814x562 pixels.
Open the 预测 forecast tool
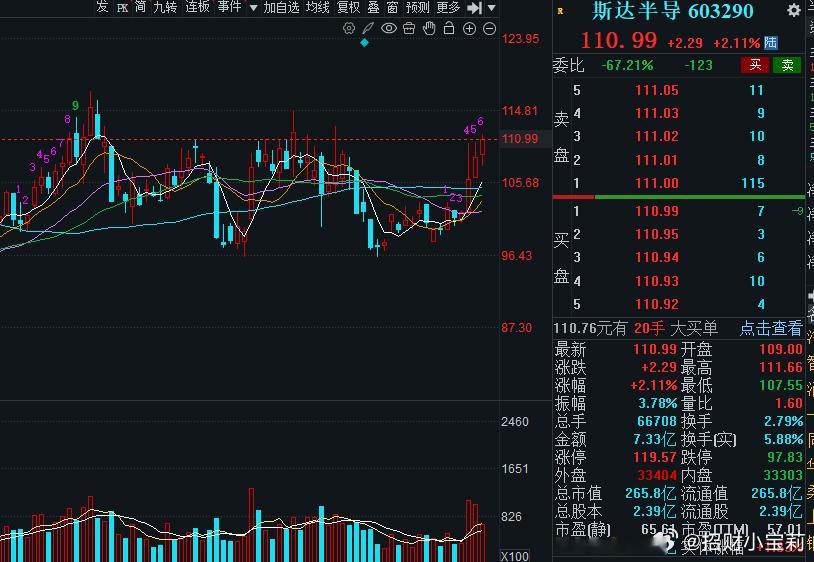pos(418,7)
